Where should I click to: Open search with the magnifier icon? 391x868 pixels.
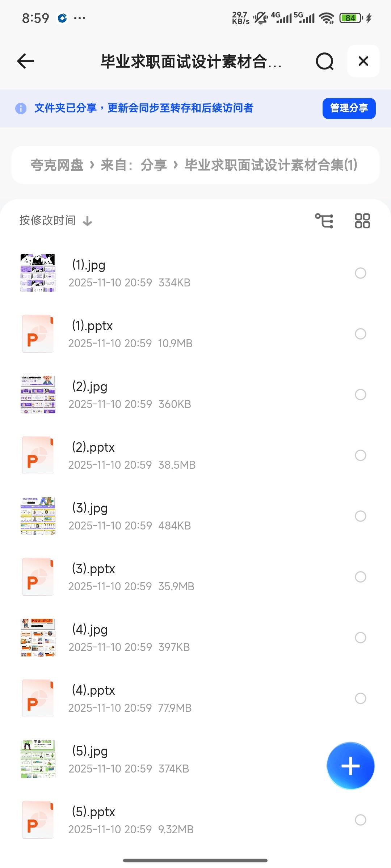(325, 61)
